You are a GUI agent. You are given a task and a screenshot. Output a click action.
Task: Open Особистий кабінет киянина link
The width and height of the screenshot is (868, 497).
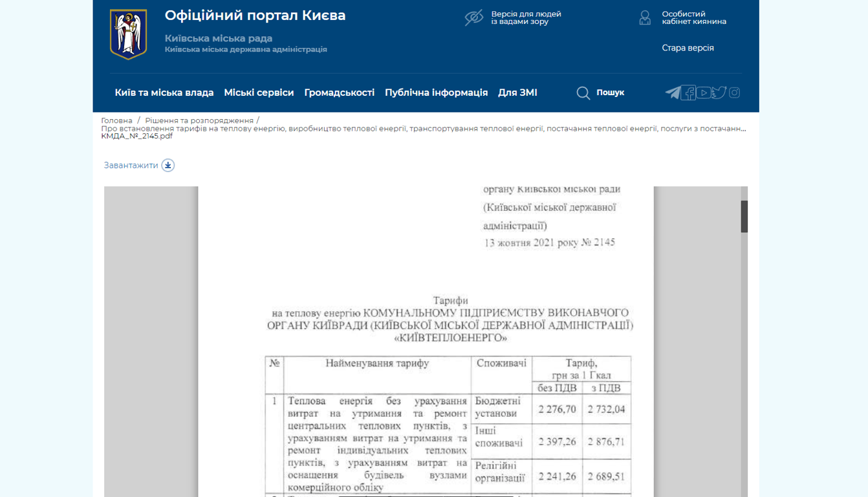pyautogui.click(x=694, y=17)
